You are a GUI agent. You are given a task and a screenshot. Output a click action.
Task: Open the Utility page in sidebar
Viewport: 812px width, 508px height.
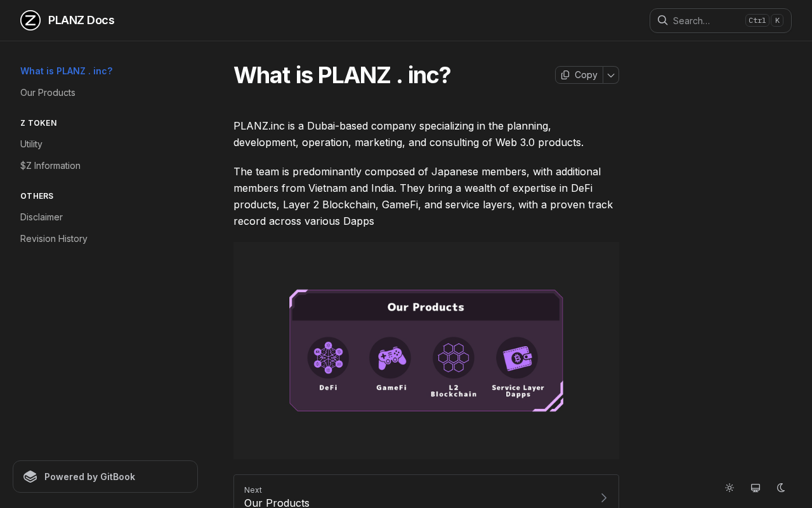pyautogui.click(x=31, y=144)
